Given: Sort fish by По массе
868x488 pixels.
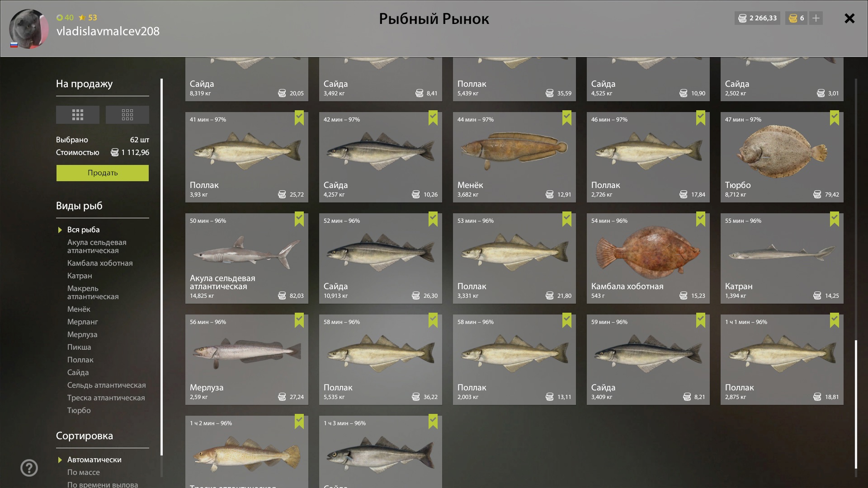Looking at the screenshot, I should coord(83,472).
